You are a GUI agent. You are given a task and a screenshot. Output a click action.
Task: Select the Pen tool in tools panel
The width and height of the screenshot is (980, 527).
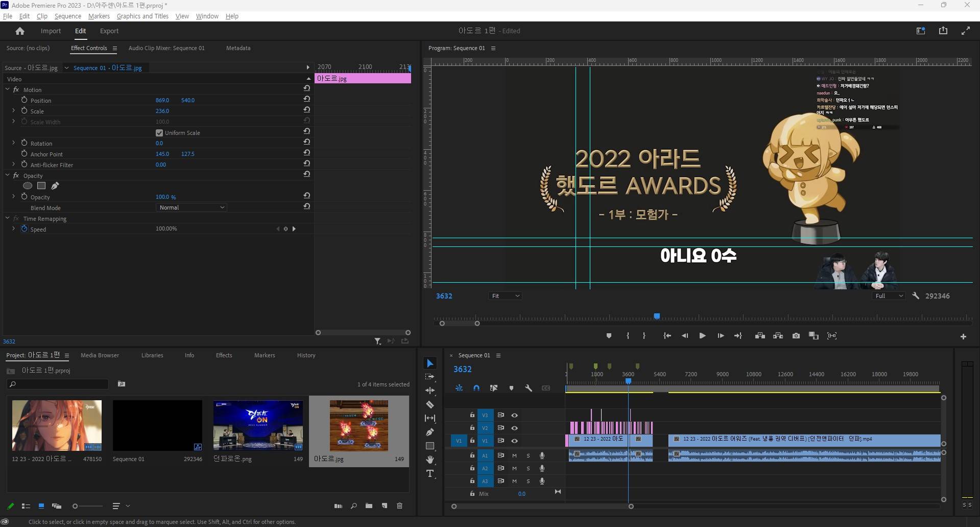pos(430,432)
